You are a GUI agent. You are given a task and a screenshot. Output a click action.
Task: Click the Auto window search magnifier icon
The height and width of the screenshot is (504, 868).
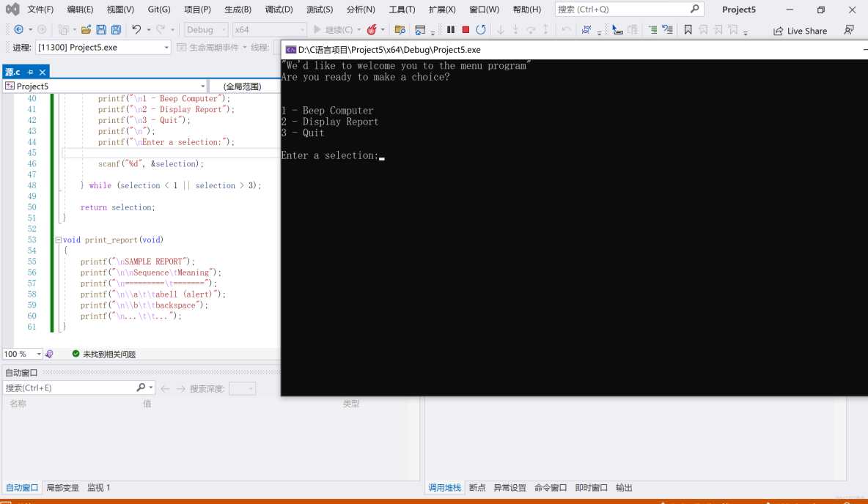pos(141,388)
